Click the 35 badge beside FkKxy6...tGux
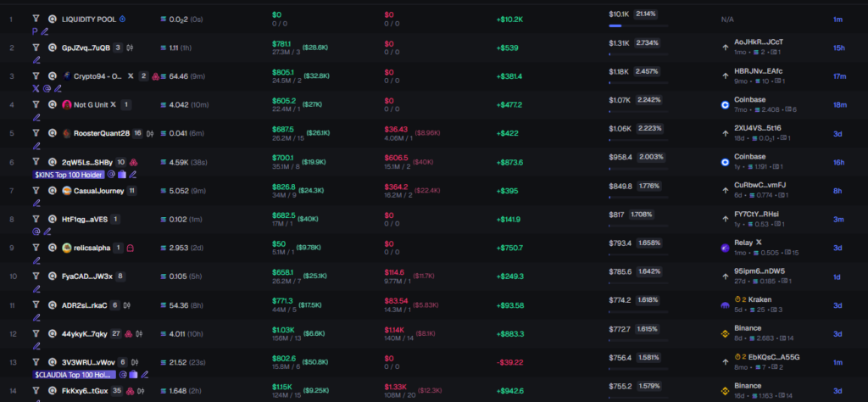Viewport: 868px width, 402px height. click(116, 391)
